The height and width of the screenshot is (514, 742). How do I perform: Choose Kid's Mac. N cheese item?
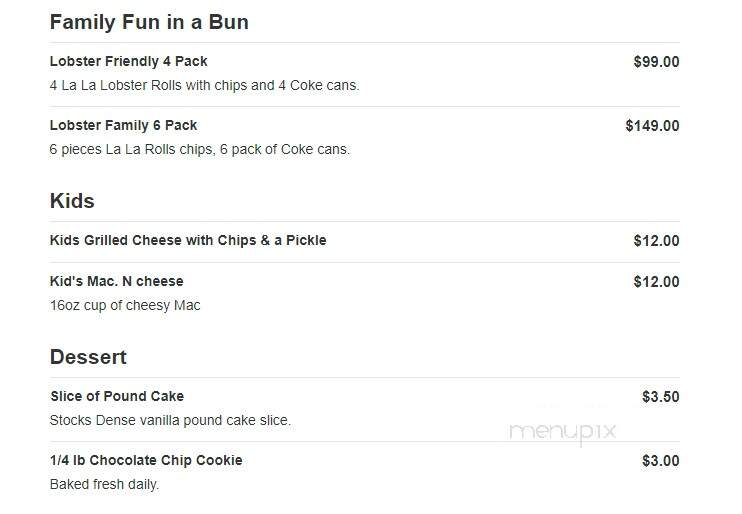point(116,281)
